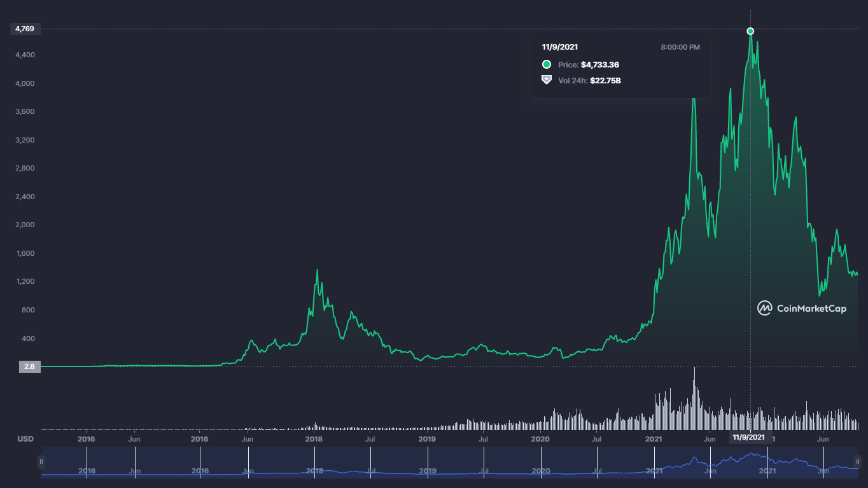
Task: Click the Vol 24h shield icon in tooltip
Action: 546,80
